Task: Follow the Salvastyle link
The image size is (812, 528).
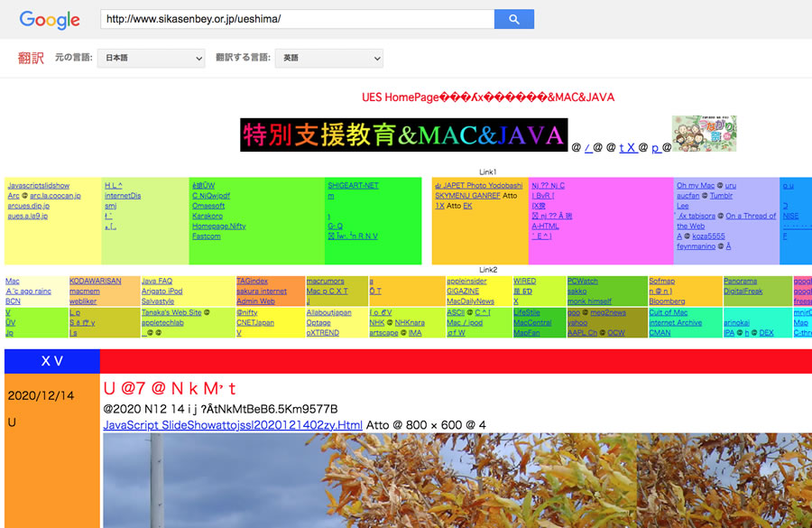Action: pos(158,301)
